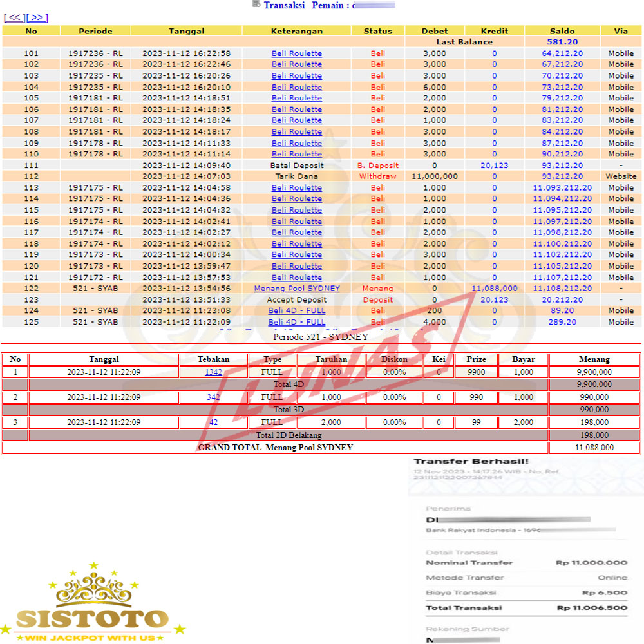Viewport: 644px width, 644px height.
Task: Click the Last Balance value 581.20
Action: [562, 42]
